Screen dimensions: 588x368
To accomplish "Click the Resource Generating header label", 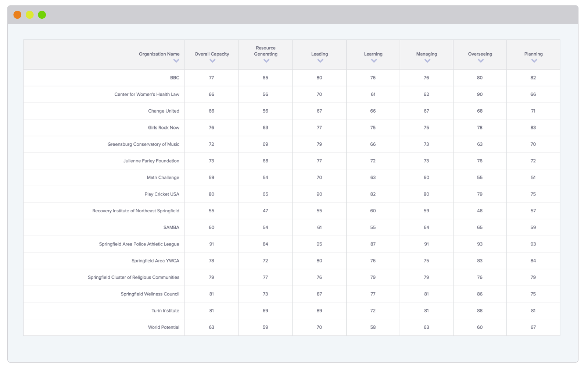I will pos(266,51).
